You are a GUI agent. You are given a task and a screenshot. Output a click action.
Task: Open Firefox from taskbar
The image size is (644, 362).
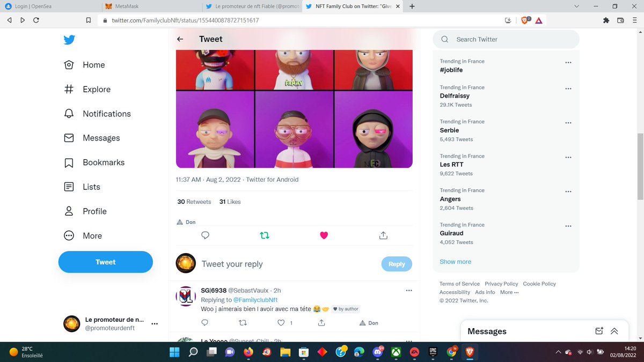pos(248,352)
